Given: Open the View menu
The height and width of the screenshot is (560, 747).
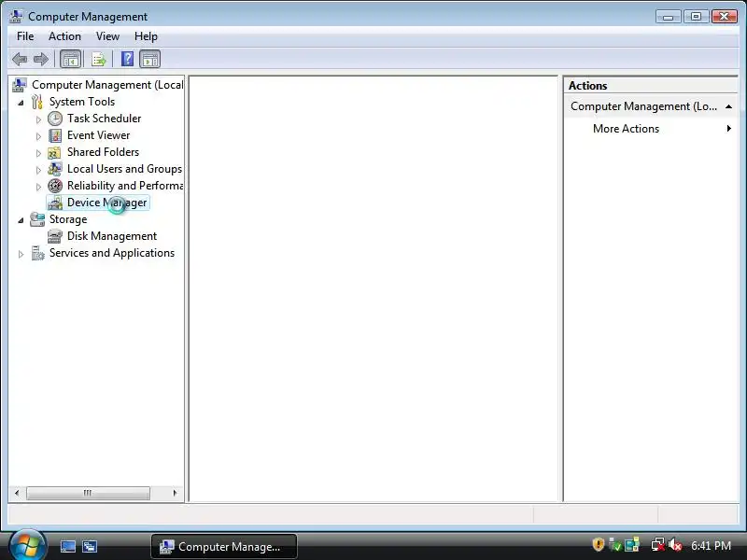Looking at the screenshot, I should tap(107, 36).
